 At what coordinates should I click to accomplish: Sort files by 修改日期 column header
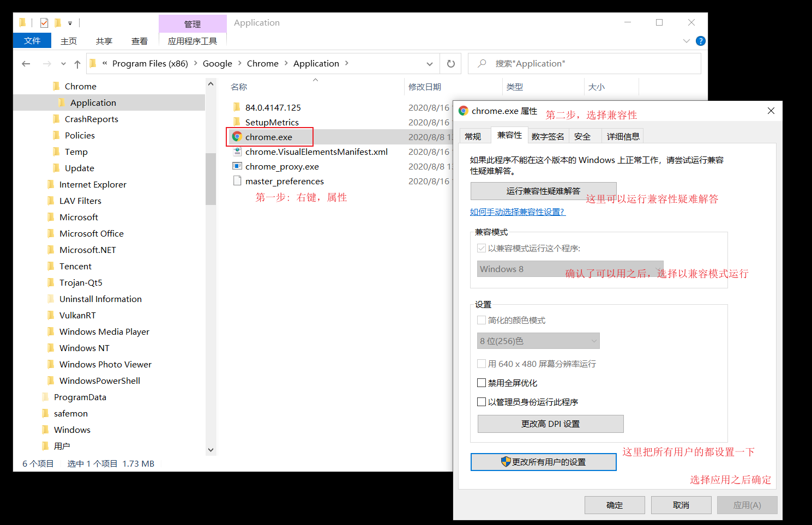[x=425, y=87]
